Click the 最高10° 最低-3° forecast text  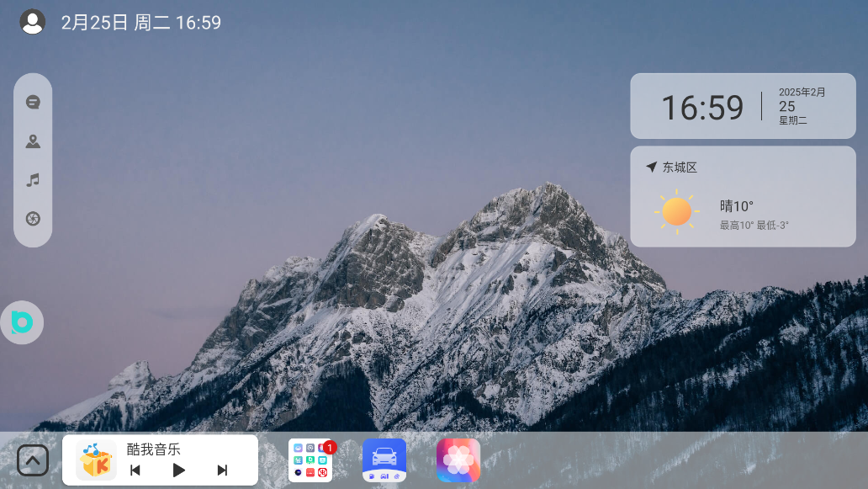point(754,226)
